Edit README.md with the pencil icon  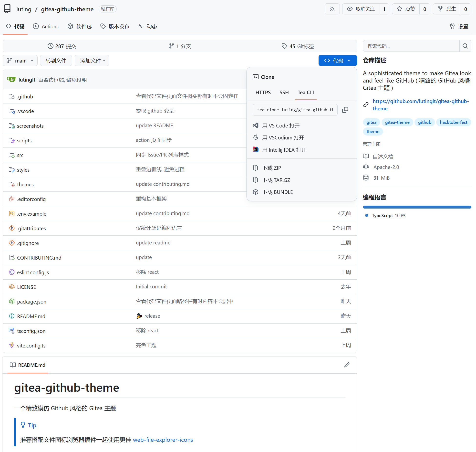tap(347, 365)
